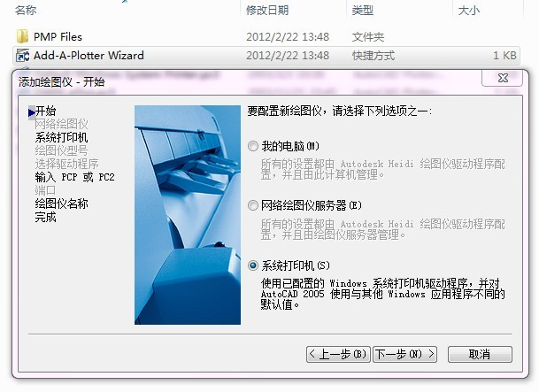539x392 pixels.
Task: Click the grayed 绘图仪型号 step
Action: click(x=61, y=150)
